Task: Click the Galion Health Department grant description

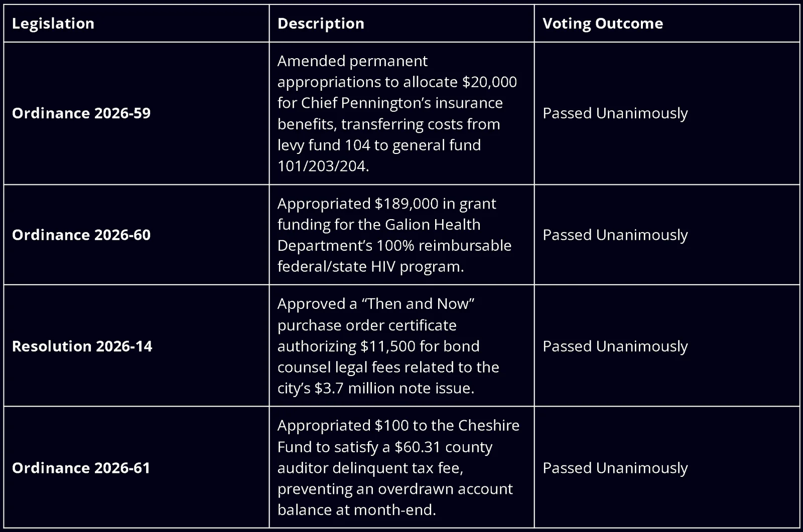Action: [394, 235]
